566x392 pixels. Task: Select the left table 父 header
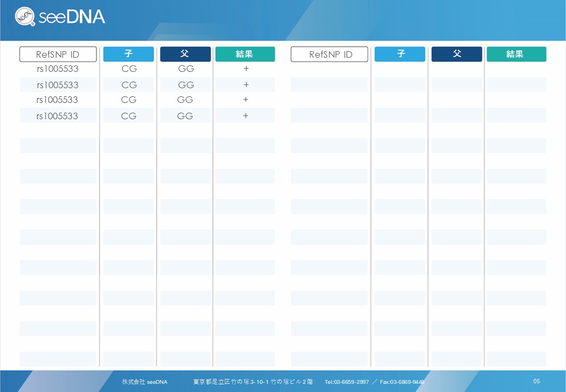coord(185,54)
